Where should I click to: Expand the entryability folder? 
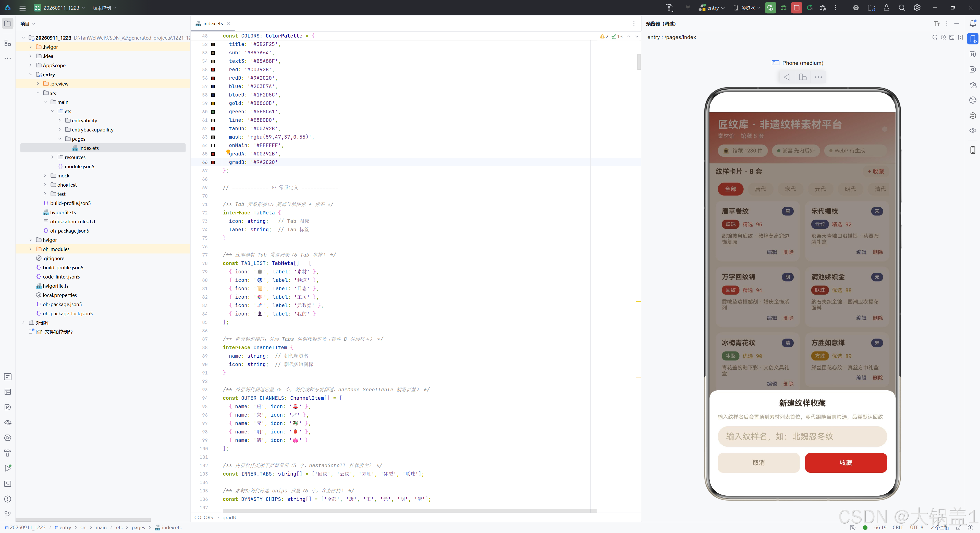point(59,120)
